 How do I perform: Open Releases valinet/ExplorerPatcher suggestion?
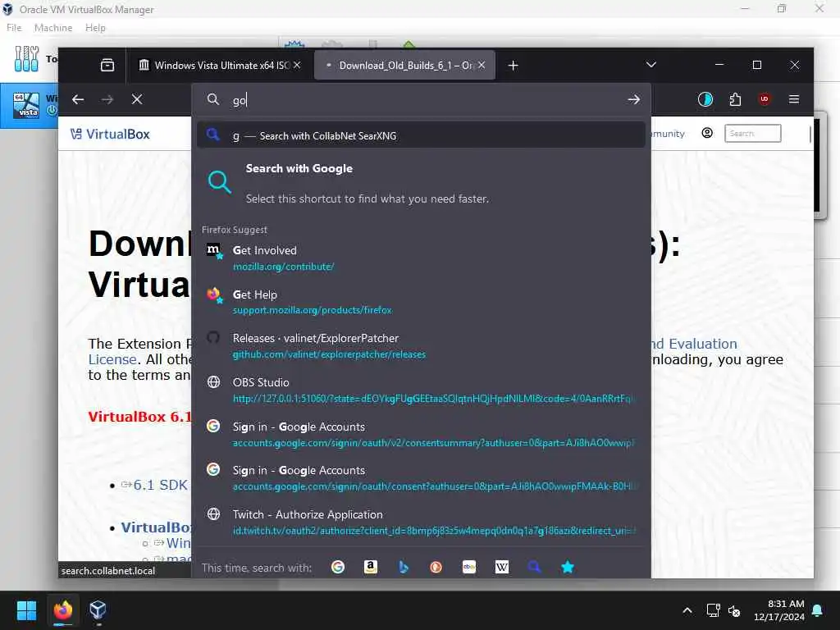coord(421,345)
